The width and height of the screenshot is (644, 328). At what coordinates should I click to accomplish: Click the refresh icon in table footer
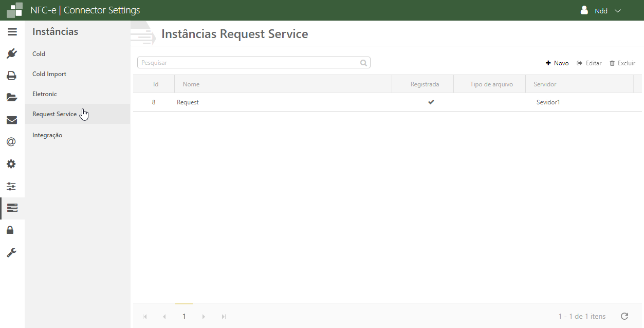(624, 316)
